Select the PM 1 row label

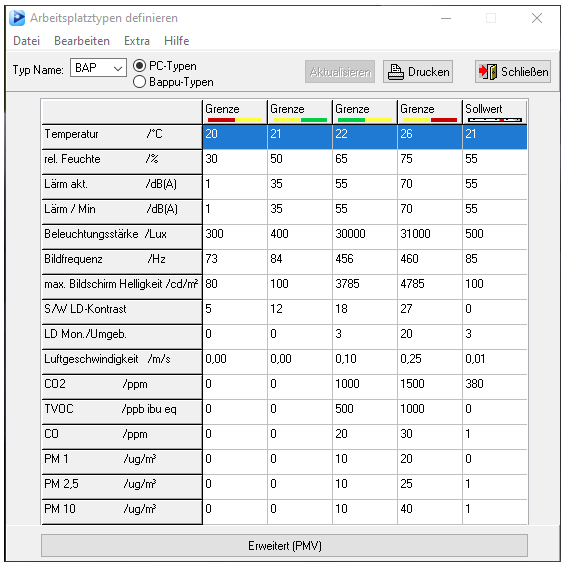pos(122,461)
